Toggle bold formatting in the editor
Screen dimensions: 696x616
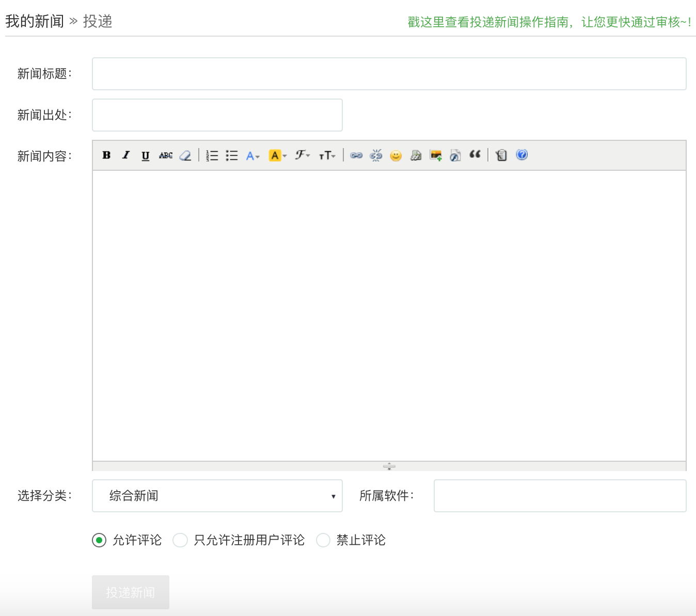tap(106, 155)
